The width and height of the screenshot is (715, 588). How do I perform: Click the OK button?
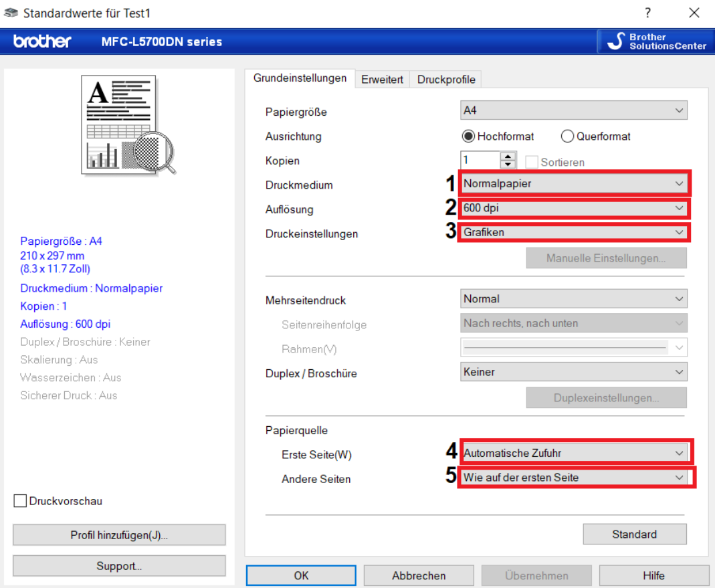coord(301,576)
